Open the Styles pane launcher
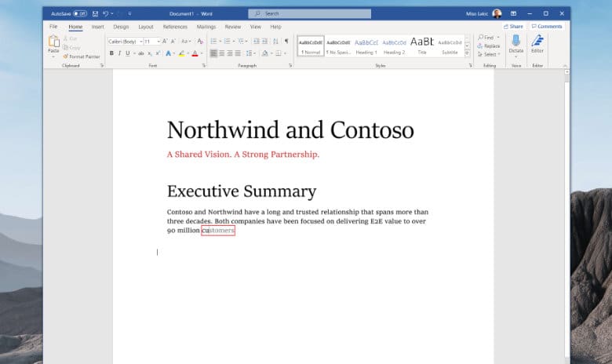 click(x=470, y=66)
